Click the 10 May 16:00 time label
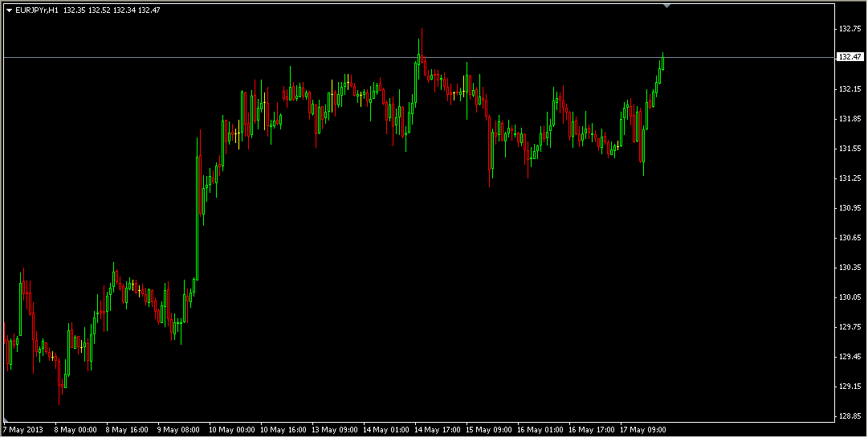 pyautogui.click(x=284, y=430)
